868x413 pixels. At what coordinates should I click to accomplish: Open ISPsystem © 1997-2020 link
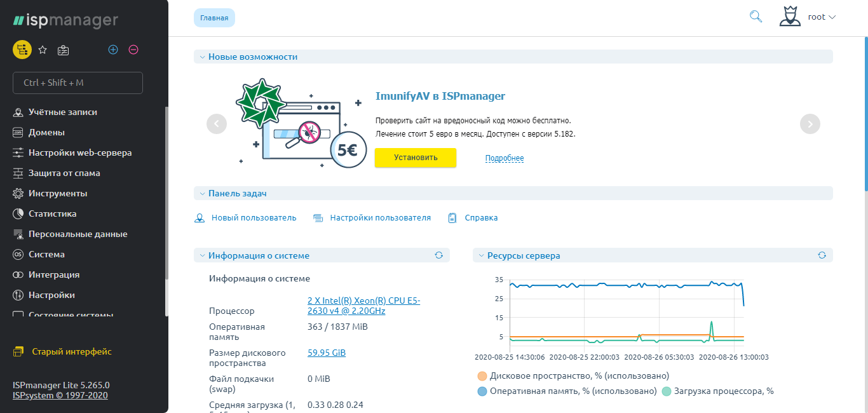(x=60, y=396)
